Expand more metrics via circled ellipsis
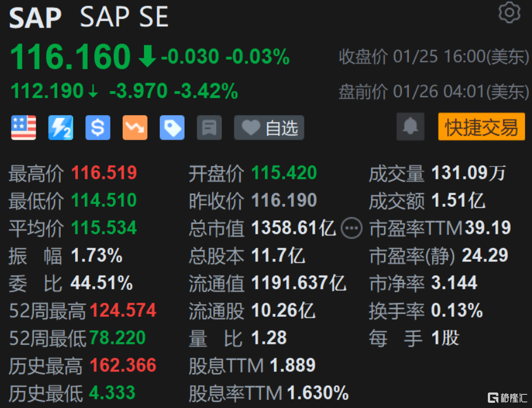Image resolution: width=532 pixels, height=408 pixels. 352,228
